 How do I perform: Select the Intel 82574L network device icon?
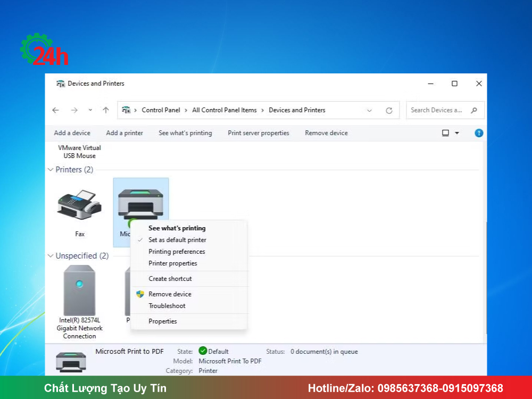click(79, 290)
